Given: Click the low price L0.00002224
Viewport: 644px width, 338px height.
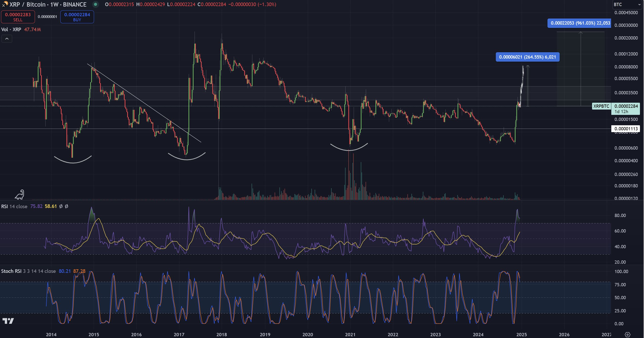Looking at the screenshot, I should (x=181, y=4).
